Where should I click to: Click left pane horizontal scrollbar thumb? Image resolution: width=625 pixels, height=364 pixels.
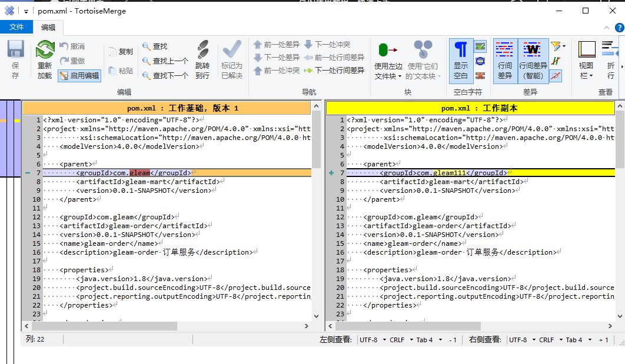click(x=104, y=326)
